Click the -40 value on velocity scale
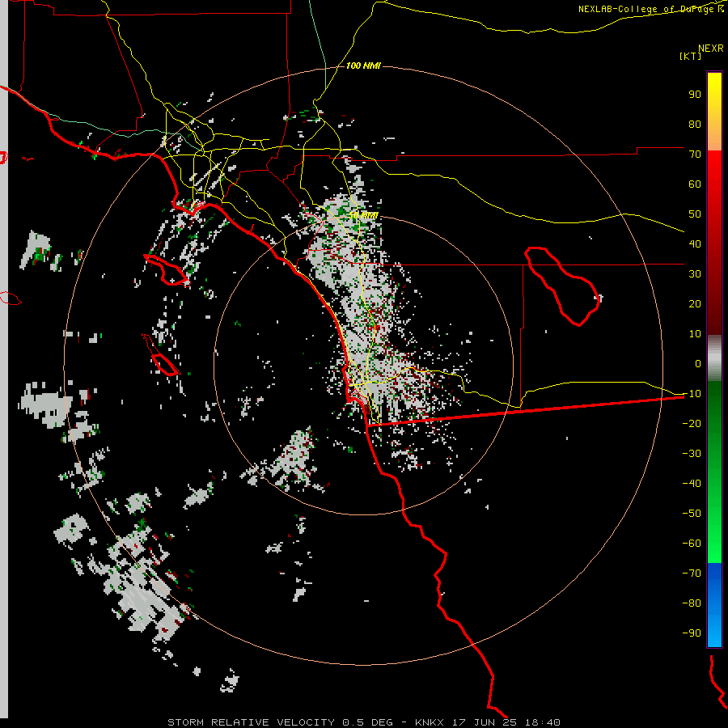Image resolution: width=728 pixels, height=728 pixels. click(692, 484)
